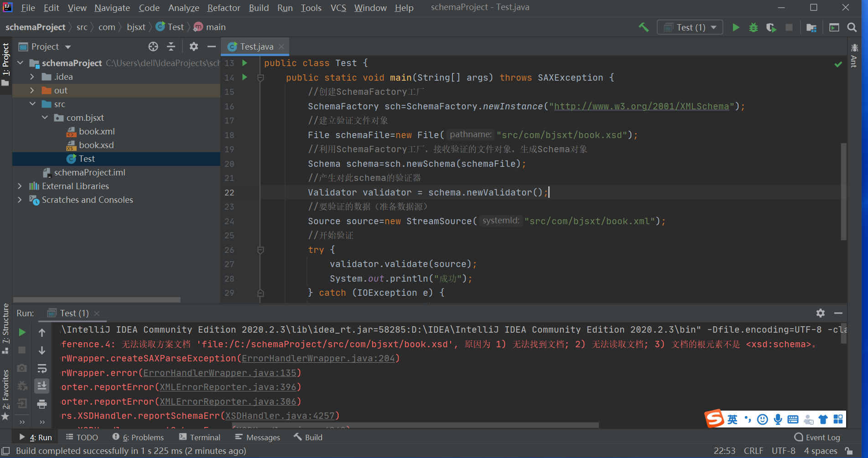Image resolution: width=868 pixels, height=458 pixels.
Task: Open the VCS menu
Action: (338, 8)
